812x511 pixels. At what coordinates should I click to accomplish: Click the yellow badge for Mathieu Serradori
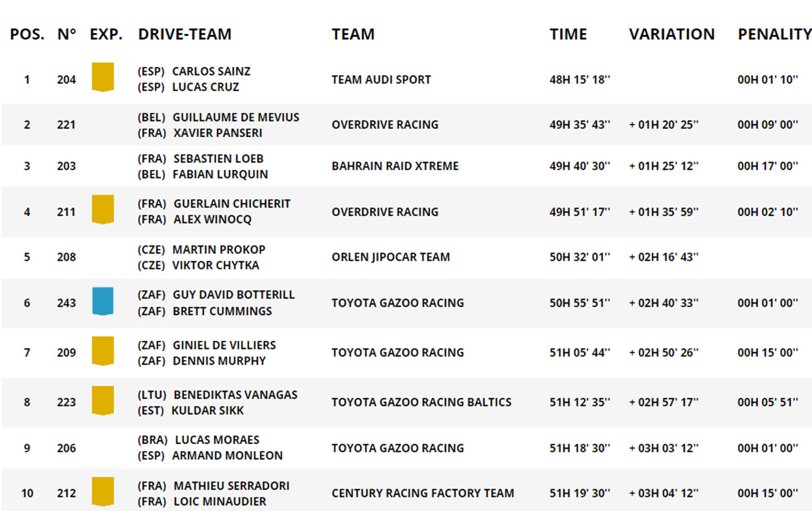(102, 491)
